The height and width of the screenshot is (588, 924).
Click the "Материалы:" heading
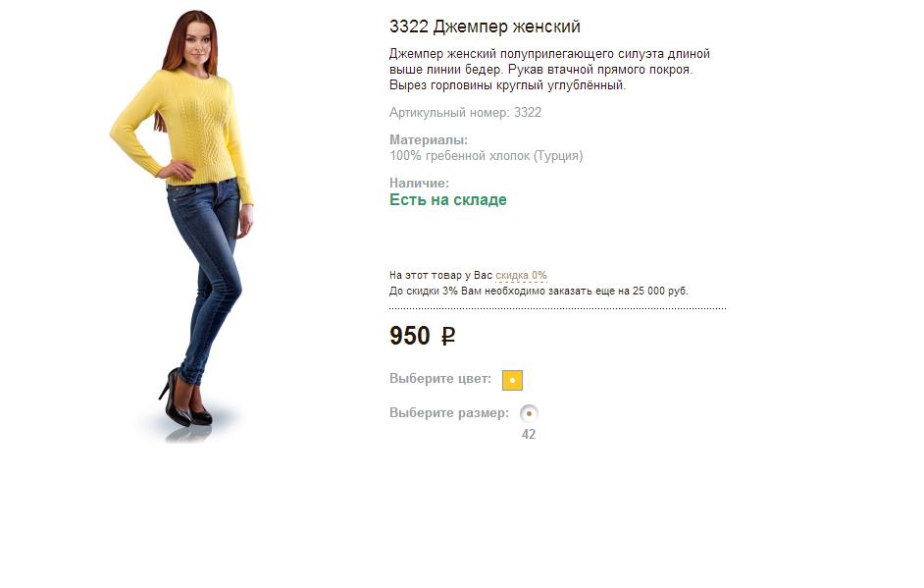click(429, 140)
